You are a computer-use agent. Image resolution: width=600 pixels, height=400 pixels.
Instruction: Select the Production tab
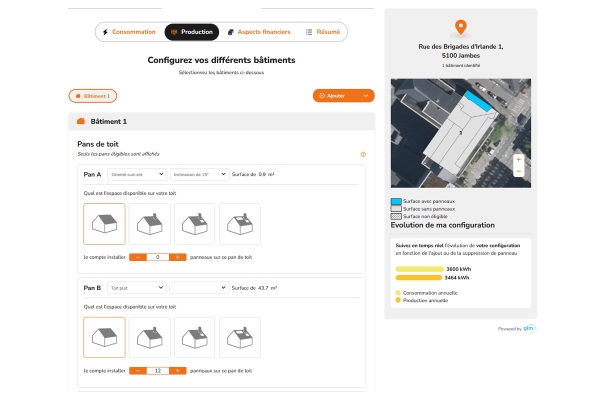(x=192, y=32)
